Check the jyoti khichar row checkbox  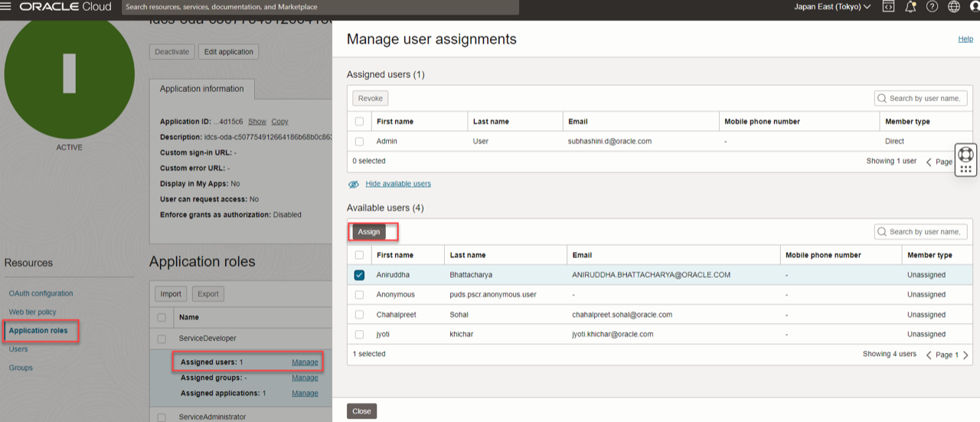click(x=359, y=334)
